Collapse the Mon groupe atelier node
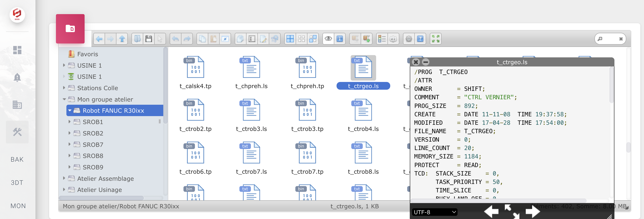644x219 pixels. click(64, 99)
